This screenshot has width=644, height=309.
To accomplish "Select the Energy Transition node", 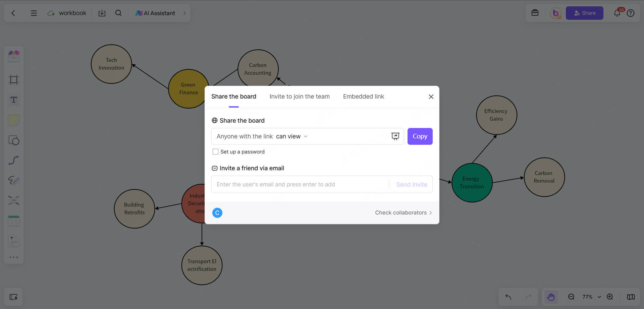I will pos(472,183).
